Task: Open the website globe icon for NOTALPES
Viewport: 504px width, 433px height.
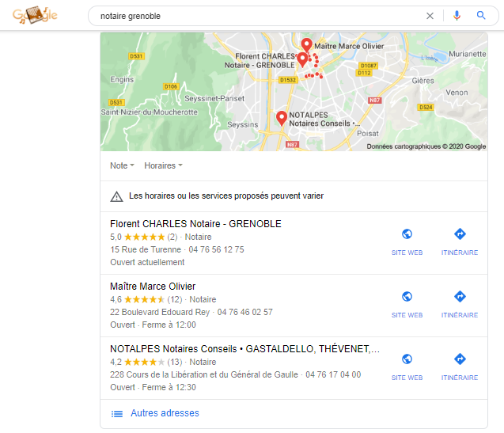Action: (x=407, y=359)
